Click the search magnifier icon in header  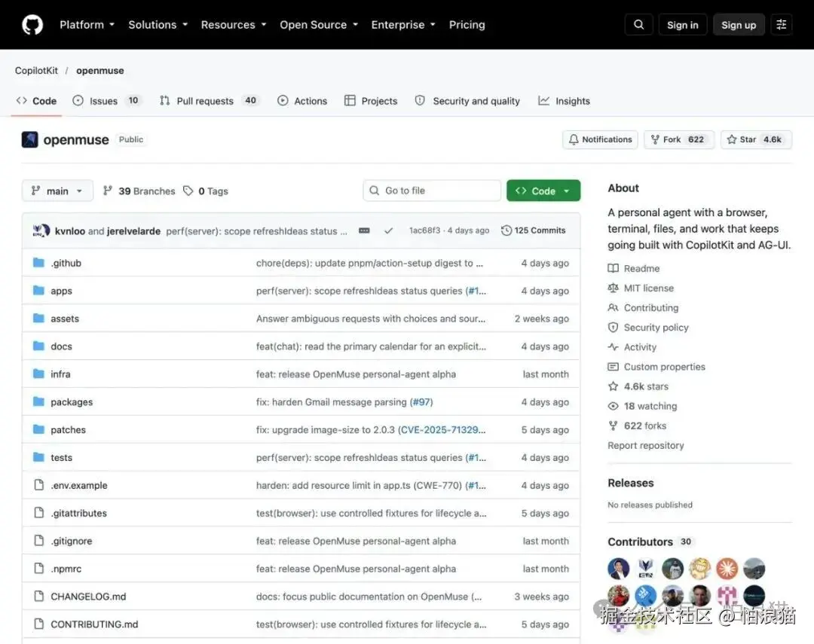[x=639, y=24]
